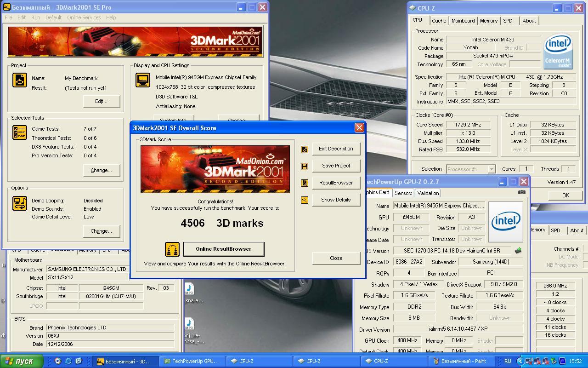Click the GPU-Z camera screenshot icon
588x368 pixels.
522,192
